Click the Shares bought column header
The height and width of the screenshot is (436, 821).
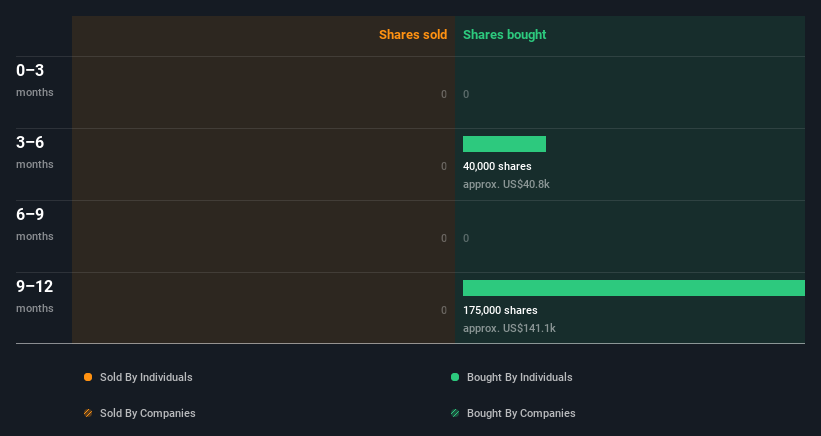(504, 35)
